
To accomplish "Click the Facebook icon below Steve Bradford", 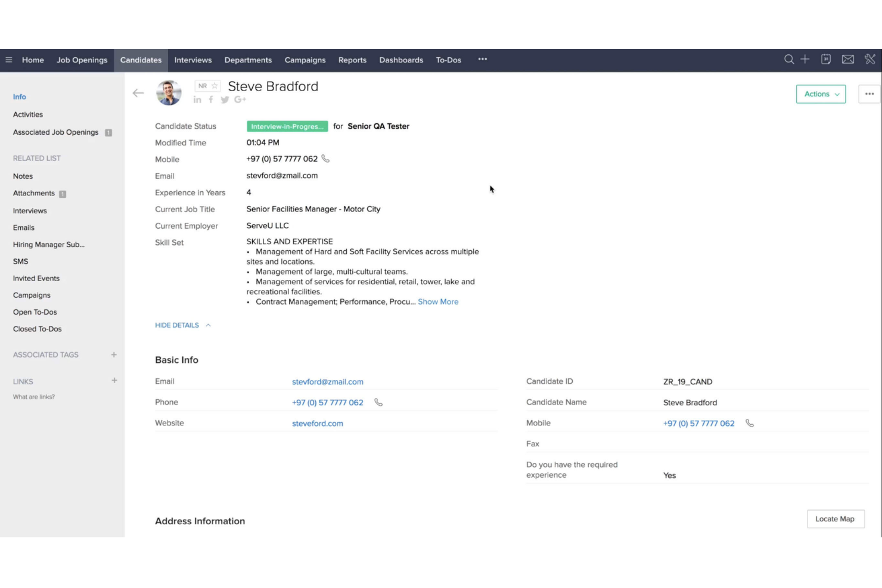I will (x=211, y=99).
